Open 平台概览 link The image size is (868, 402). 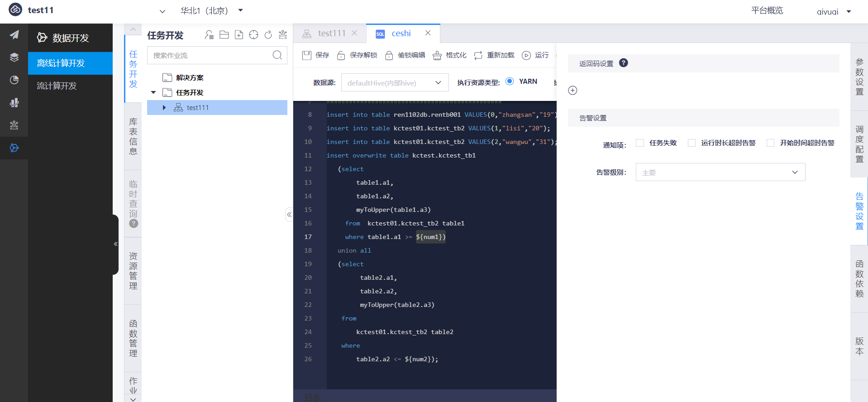click(x=767, y=10)
